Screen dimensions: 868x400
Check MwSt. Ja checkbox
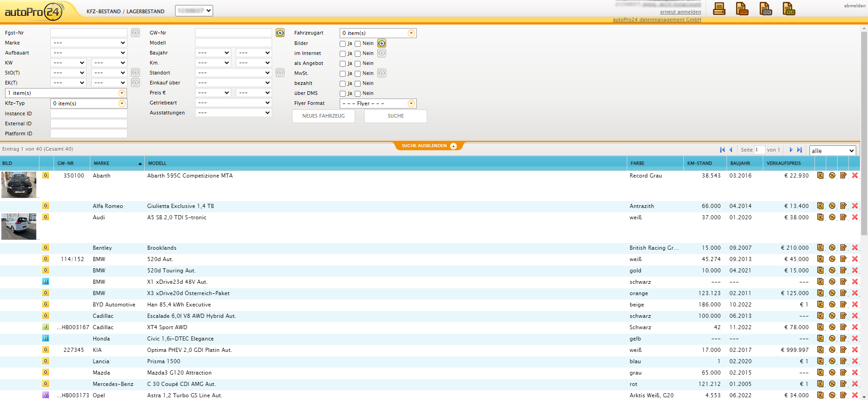coord(343,74)
